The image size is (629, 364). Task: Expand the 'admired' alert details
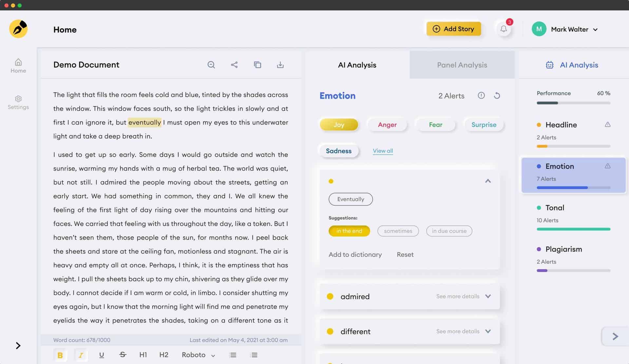(488, 296)
